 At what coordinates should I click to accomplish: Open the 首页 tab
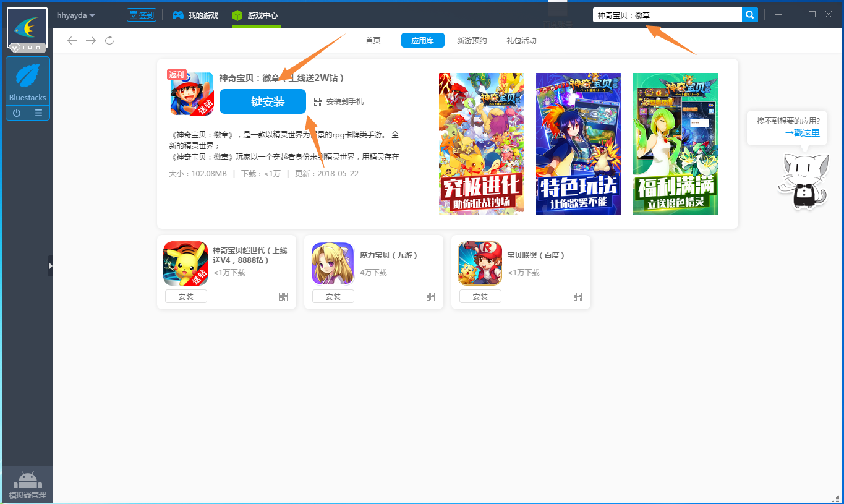point(373,41)
